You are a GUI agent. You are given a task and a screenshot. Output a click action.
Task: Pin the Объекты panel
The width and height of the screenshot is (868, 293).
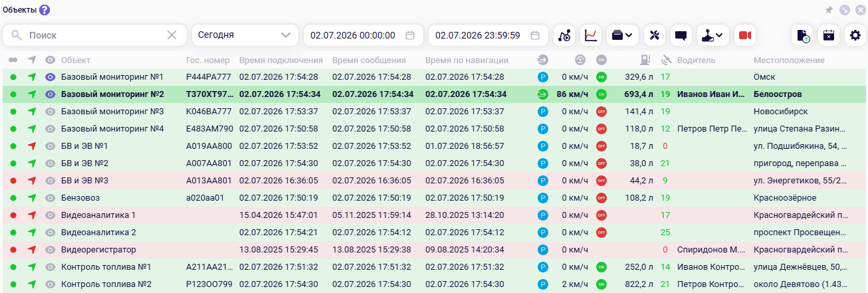tap(828, 10)
